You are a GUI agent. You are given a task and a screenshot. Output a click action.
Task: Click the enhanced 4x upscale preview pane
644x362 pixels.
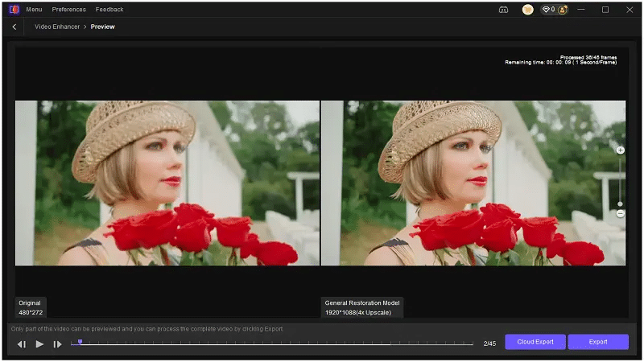point(473,183)
